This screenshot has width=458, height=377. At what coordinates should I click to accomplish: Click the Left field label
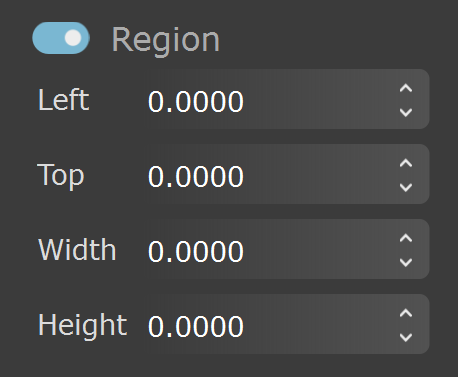tap(64, 99)
